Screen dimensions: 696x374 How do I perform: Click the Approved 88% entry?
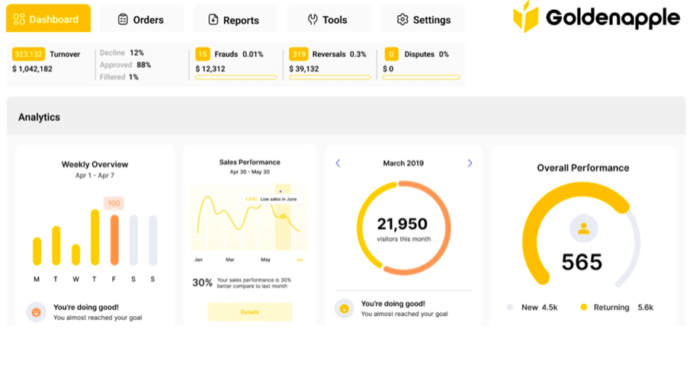coord(125,65)
